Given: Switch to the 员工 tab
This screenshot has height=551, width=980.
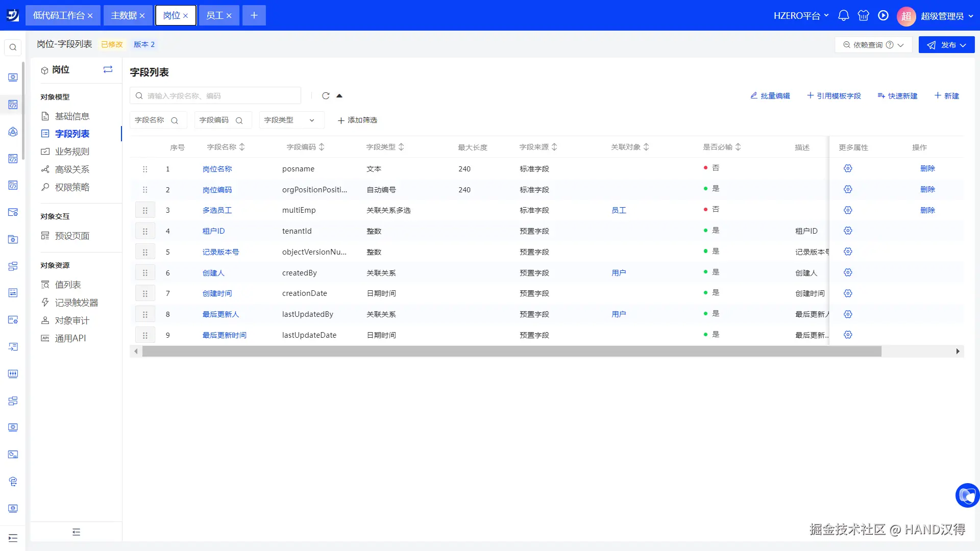Looking at the screenshot, I should point(214,15).
